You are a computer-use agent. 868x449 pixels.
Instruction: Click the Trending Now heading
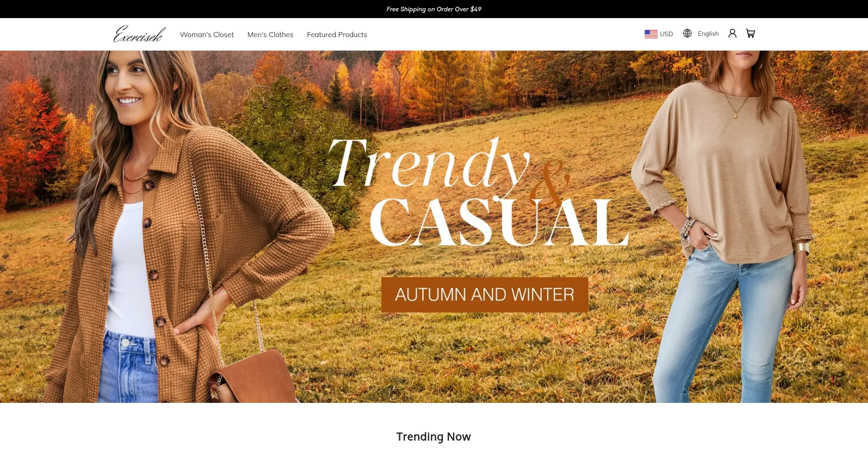pyautogui.click(x=434, y=437)
